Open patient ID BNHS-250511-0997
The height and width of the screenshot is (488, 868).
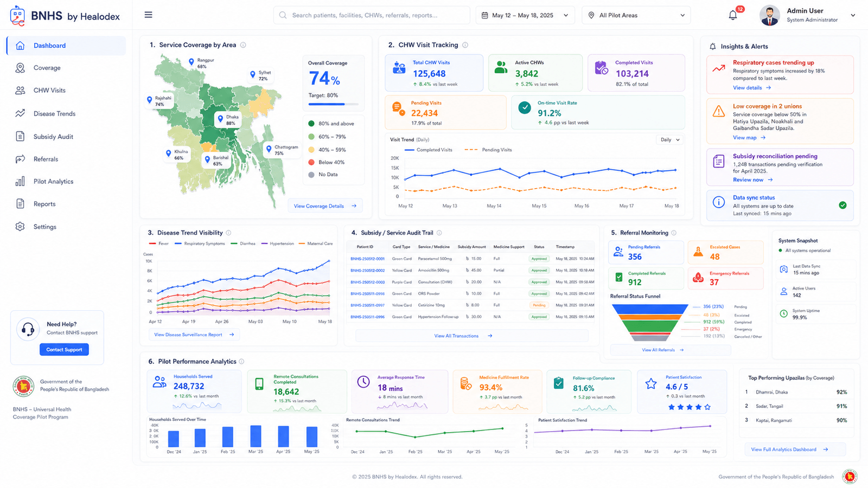point(367,305)
